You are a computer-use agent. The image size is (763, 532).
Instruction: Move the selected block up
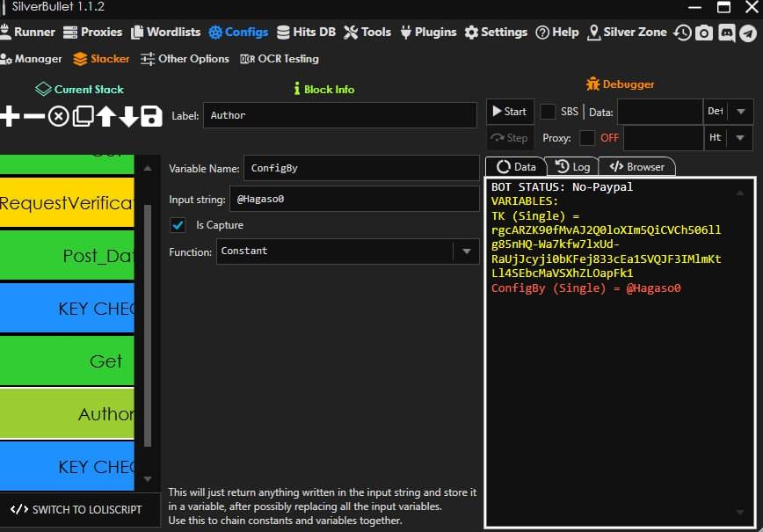[106, 116]
